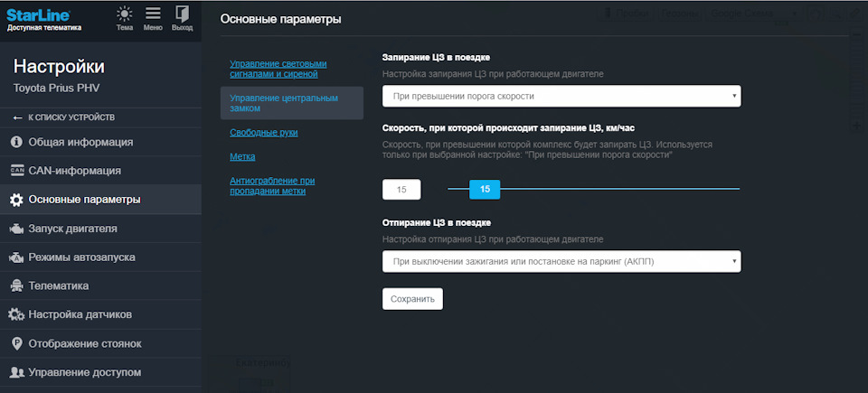Screen dimensions: 868x393
Task: Open the Общая информация section
Action: pos(100,142)
